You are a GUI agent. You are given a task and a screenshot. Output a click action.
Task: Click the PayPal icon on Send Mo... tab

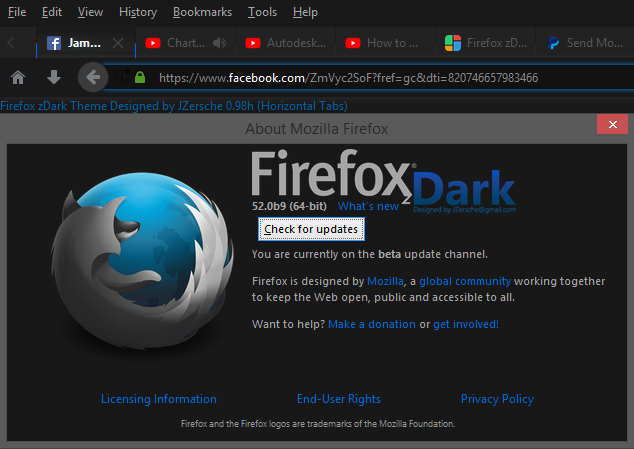click(553, 43)
